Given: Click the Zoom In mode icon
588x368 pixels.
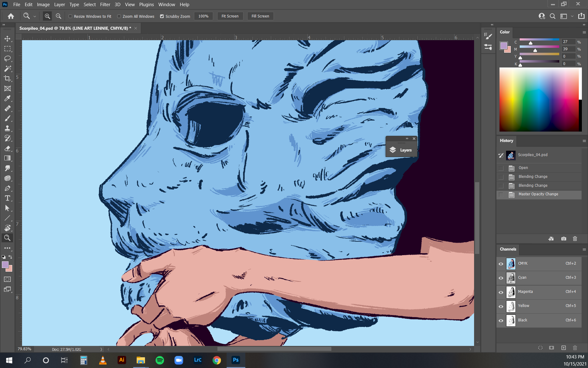Looking at the screenshot, I should pos(47,16).
